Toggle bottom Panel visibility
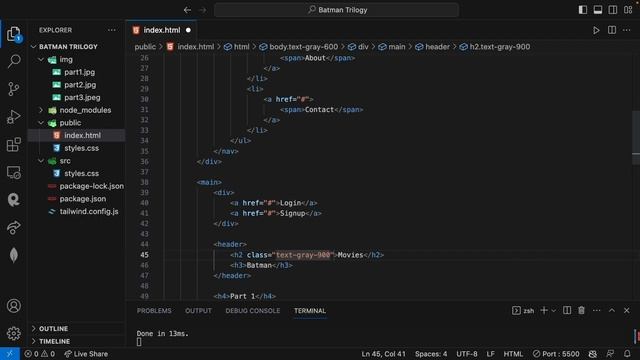The height and width of the screenshot is (360, 640). point(598,10)
